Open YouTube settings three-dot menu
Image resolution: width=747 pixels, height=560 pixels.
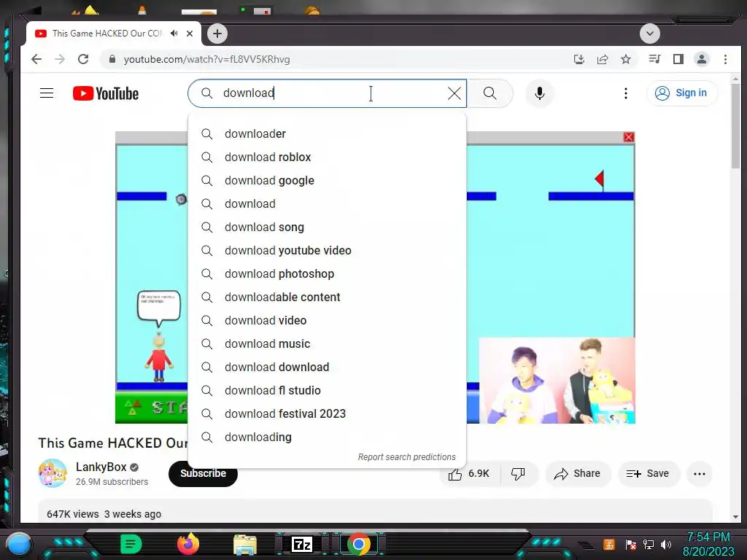click(x=625, y=93)
